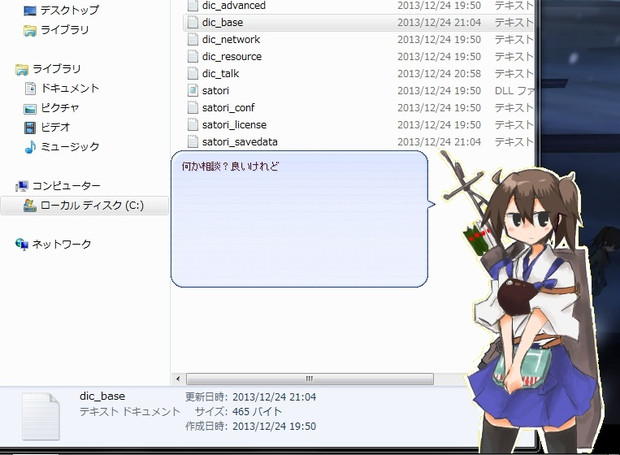Select the dic_resource file icon
This screenshot has width=620, height=455.
[193, 57]
